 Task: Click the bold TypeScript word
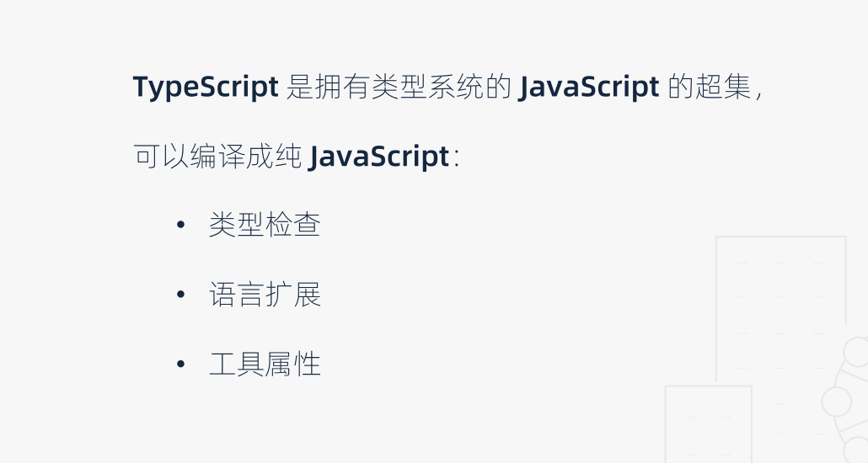pyautogui.click(x=206, y=88)
